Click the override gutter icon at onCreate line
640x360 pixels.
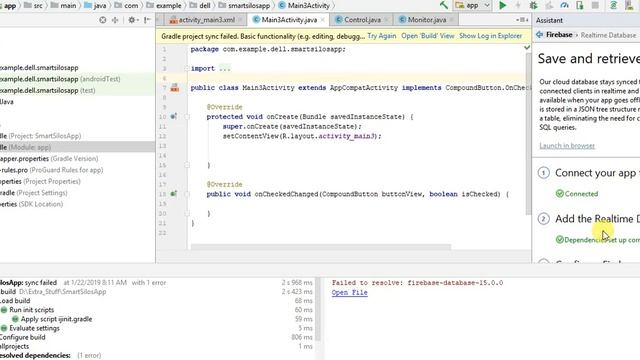[173, 117]
